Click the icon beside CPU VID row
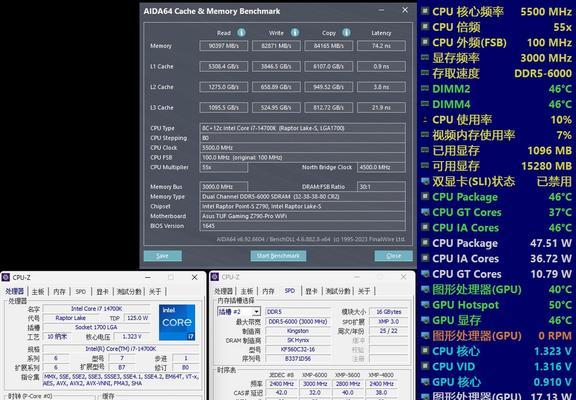 tap(425, 366)
